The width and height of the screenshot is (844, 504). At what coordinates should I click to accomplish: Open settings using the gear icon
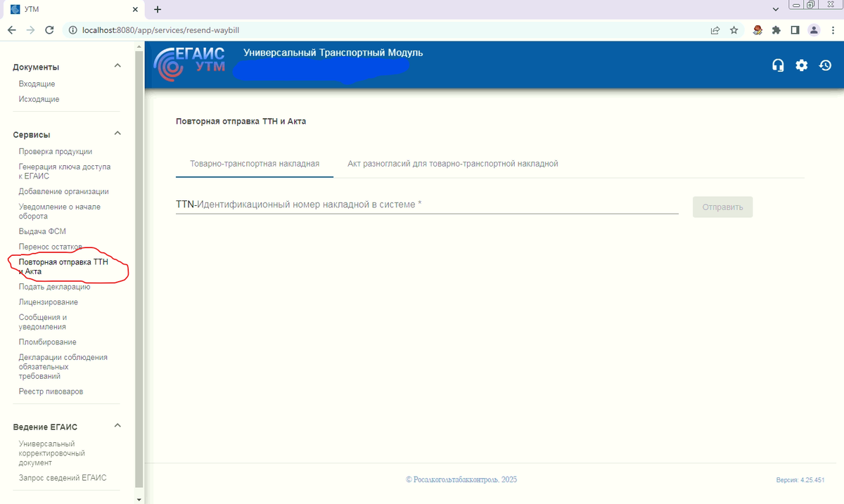(801, 65)
